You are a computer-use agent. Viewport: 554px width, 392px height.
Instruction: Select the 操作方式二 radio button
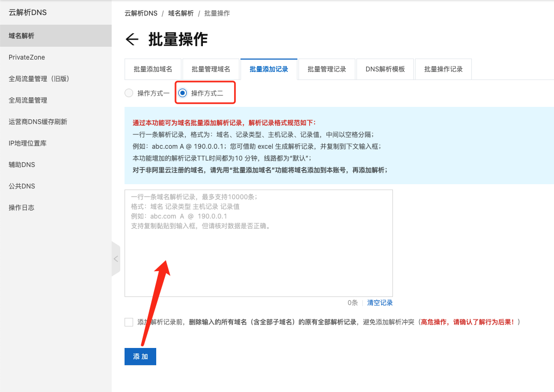click(x=183, y=93)
